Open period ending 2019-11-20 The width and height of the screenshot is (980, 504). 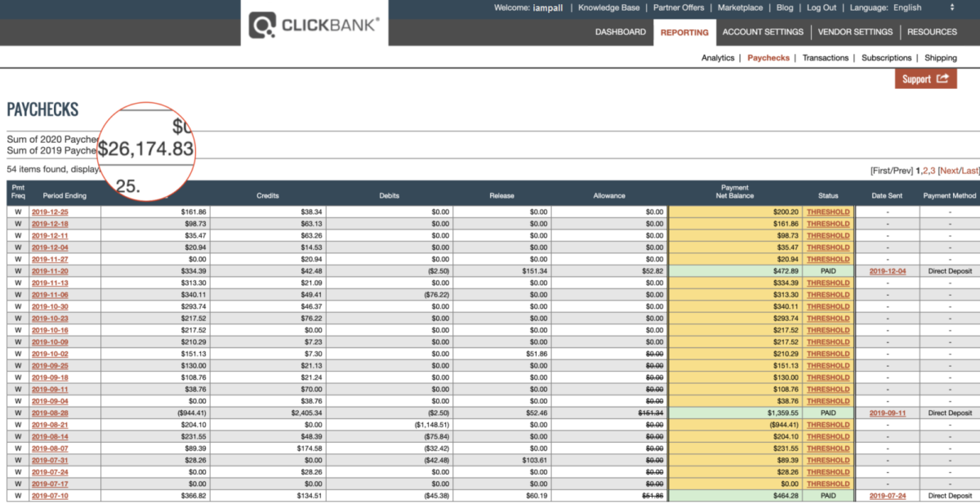coord(50,271)
